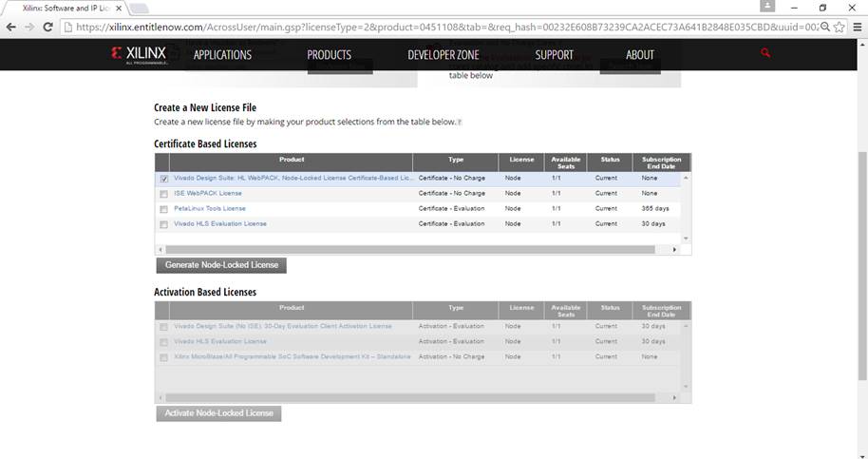Open Vivado Design Suite HL WebPACK link
The height and width of the screenshot is (459, 868).
pos(293,179)
